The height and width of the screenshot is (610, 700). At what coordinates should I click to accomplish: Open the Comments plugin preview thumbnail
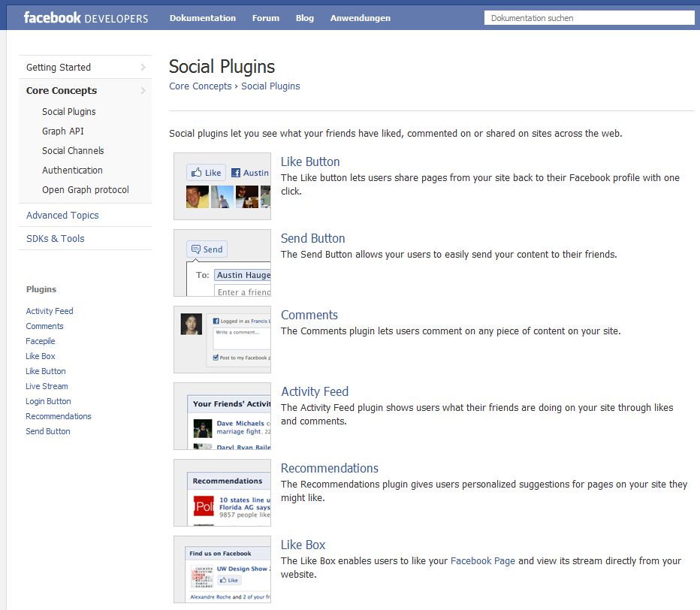tap(222, 340)
